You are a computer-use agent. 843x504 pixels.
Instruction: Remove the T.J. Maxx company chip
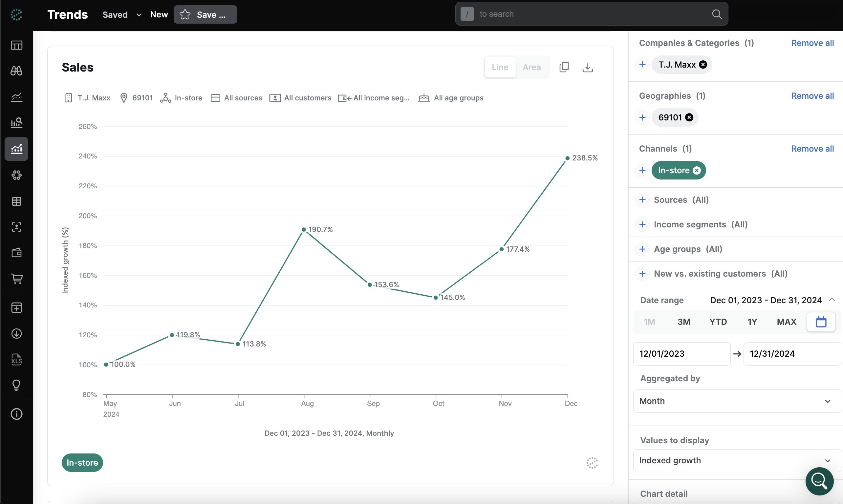703,65
